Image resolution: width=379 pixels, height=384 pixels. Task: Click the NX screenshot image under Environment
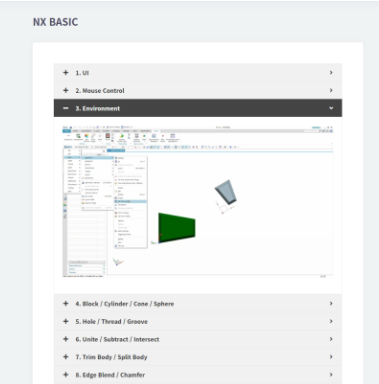[198, 201]
